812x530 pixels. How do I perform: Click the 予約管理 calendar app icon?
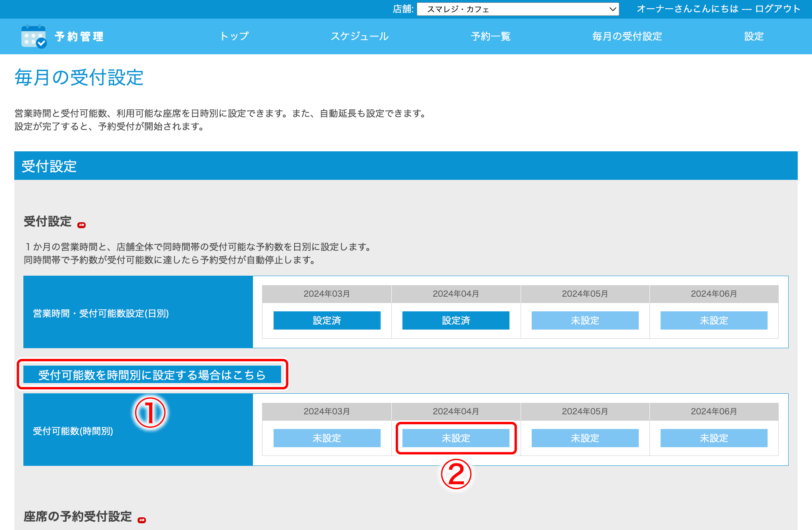coord(33,36)
